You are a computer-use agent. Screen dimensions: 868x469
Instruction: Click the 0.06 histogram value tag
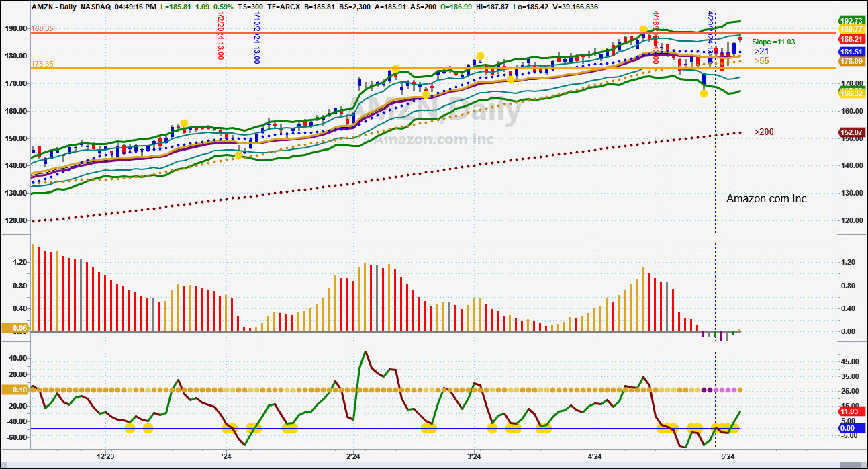click(15, 328)
